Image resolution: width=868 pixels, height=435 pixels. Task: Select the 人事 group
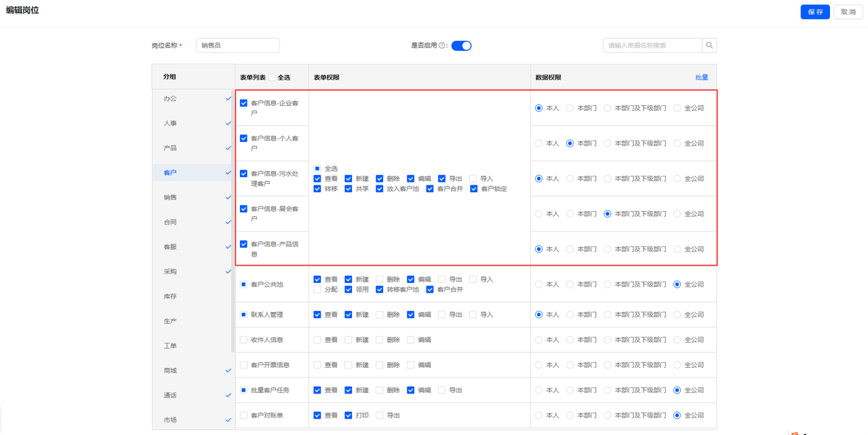click(x=193, y=124)
